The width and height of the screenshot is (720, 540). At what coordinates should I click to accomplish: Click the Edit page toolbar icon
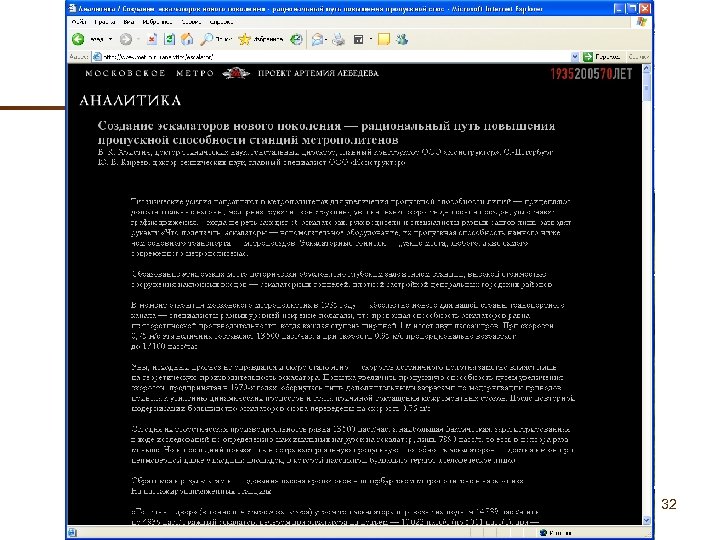[359, 40]
